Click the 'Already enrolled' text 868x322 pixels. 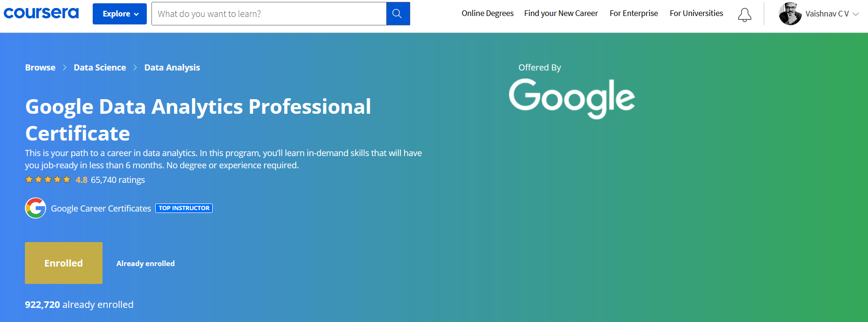(x=145, y=263)
